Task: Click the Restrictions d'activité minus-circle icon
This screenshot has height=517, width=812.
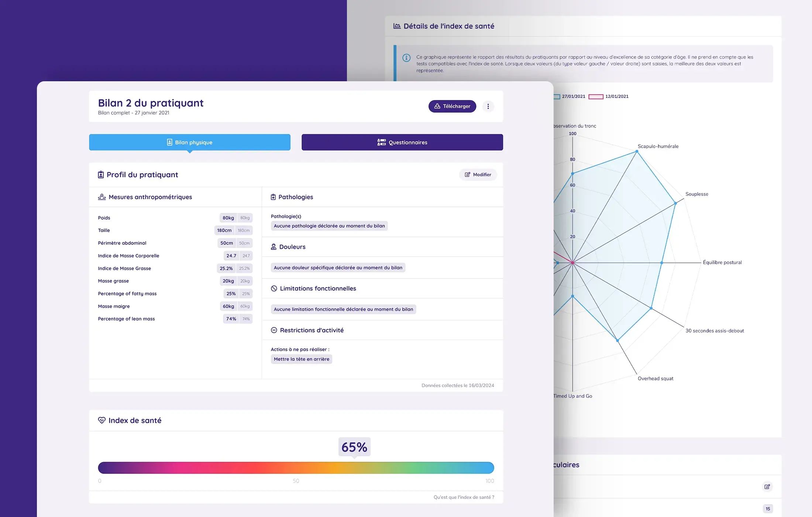Action: (274, 330)
